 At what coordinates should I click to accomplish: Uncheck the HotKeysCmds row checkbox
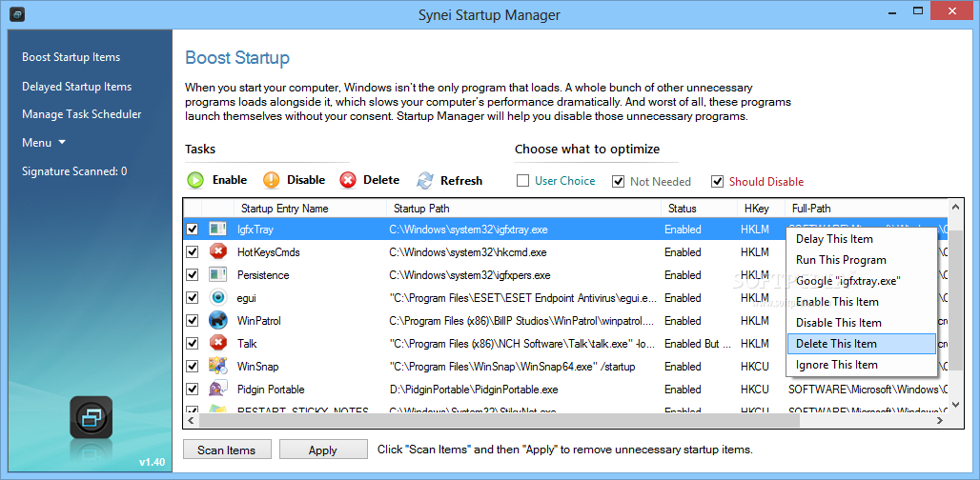(193, 252)
